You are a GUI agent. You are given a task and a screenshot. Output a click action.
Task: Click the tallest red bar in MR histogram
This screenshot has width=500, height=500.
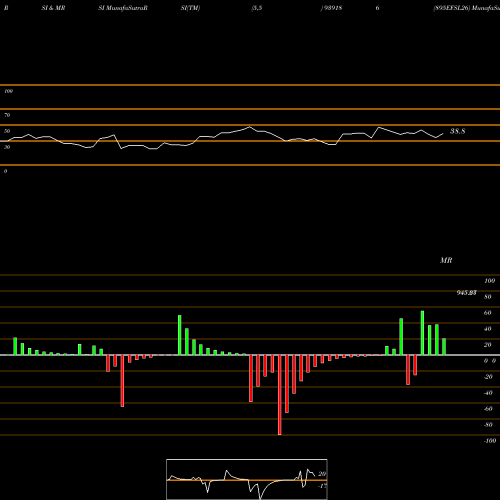280,395
